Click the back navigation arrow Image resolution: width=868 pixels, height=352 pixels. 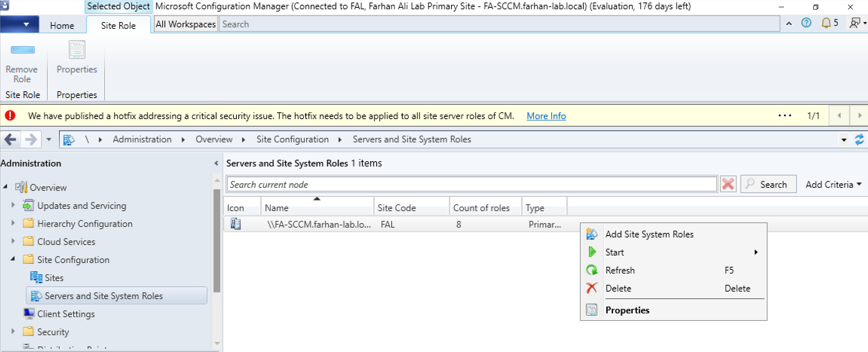click(x=11, y=139)
